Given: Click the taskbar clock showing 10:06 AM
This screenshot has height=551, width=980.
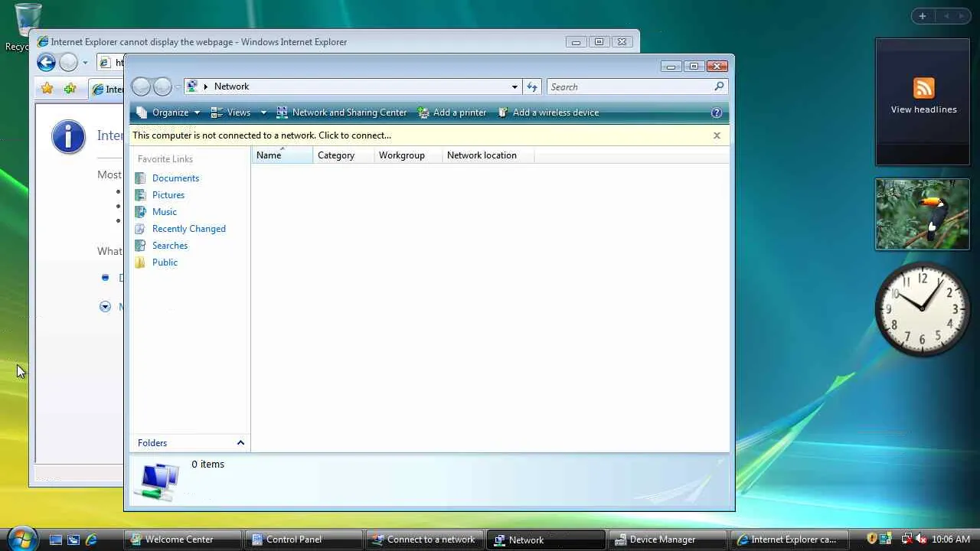Looking at the screenshot, I should point(951,540).
